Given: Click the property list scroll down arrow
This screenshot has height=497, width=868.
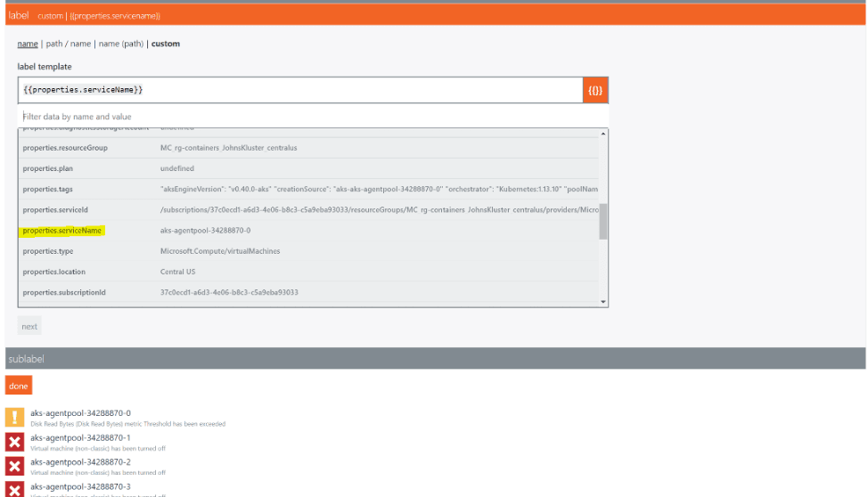Looking at the screenshot, I should click(603, 302).
